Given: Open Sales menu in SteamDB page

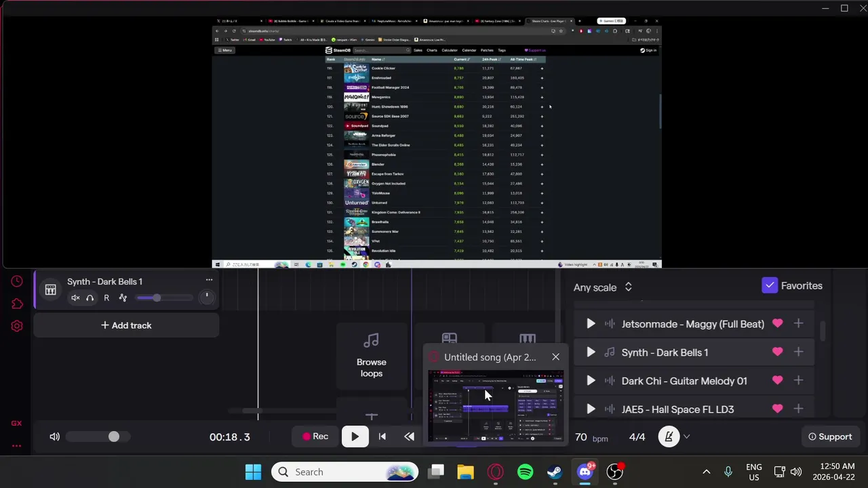Looking at the screenshot, I should tap(418, 50).
